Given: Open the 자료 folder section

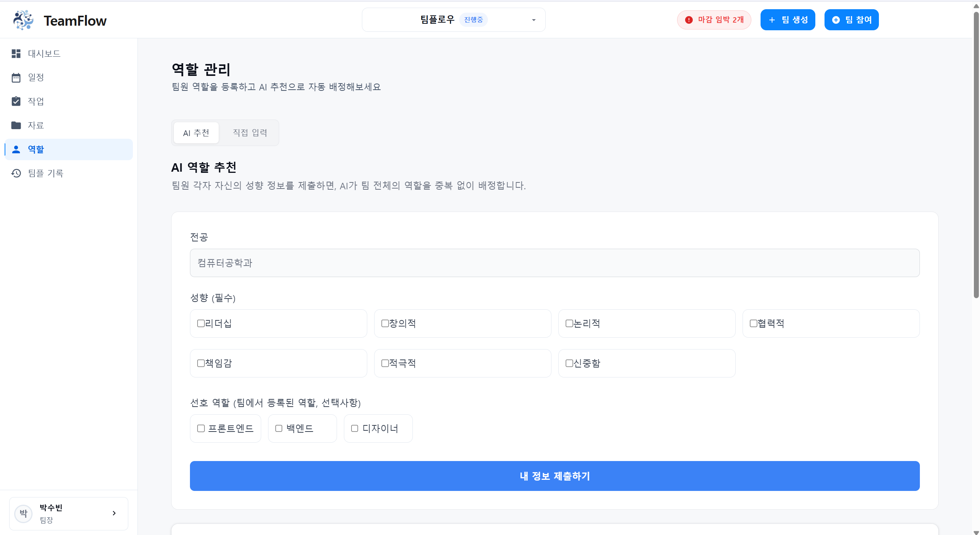Looking at the screenshot, I should point(36,125).
